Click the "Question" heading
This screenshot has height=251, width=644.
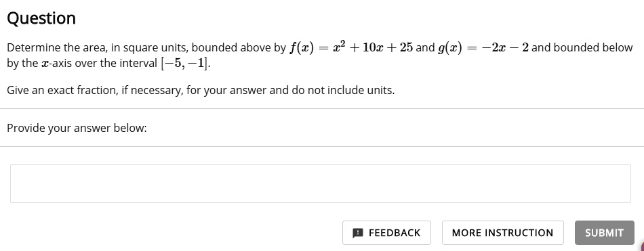[41, 18]
